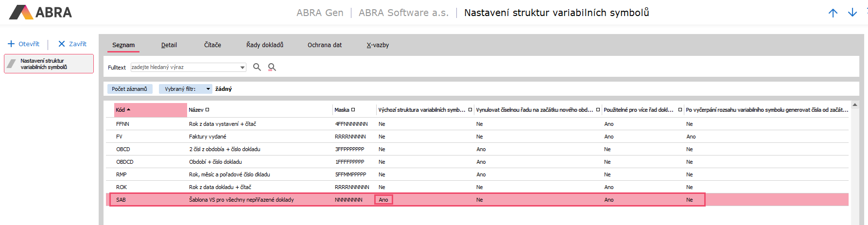Click the scrollbar up arrow of table
This screenshot has width=868, height=225.
[x=855, y=104]
